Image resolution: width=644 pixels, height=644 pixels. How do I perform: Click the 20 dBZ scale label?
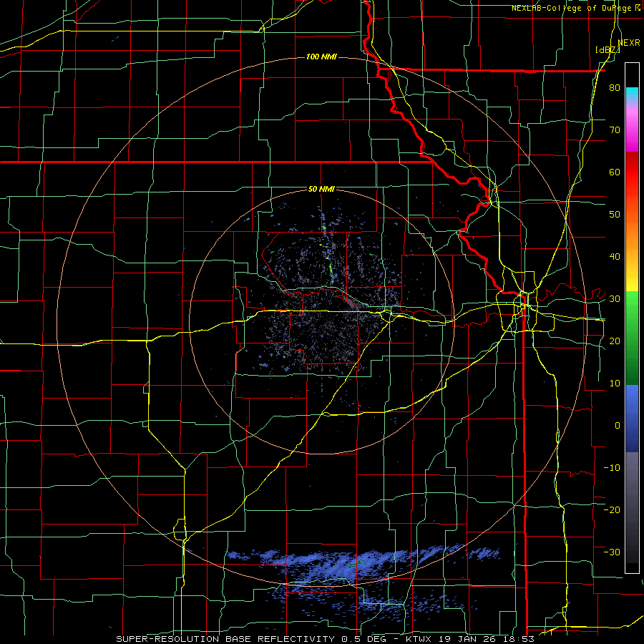(615, 341)
